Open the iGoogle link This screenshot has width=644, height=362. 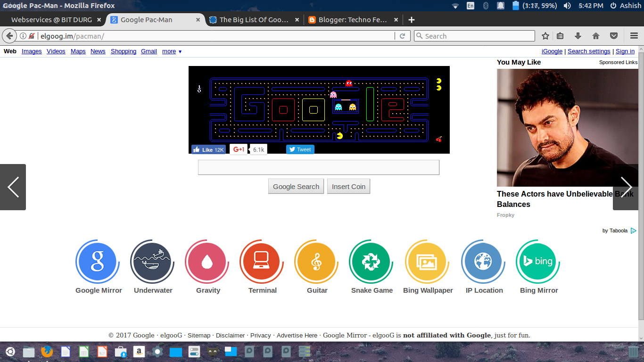pos(552,51)
